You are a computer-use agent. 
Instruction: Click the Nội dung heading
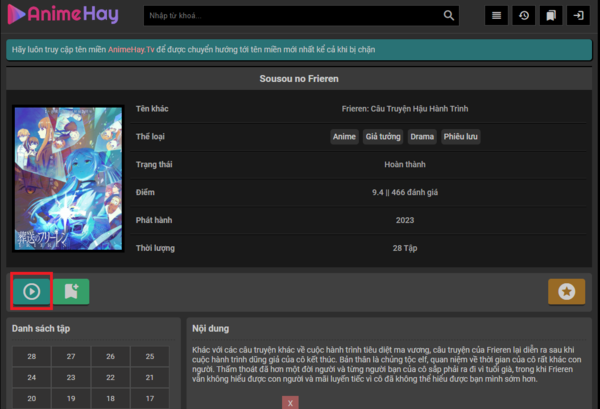pos(210,329)
